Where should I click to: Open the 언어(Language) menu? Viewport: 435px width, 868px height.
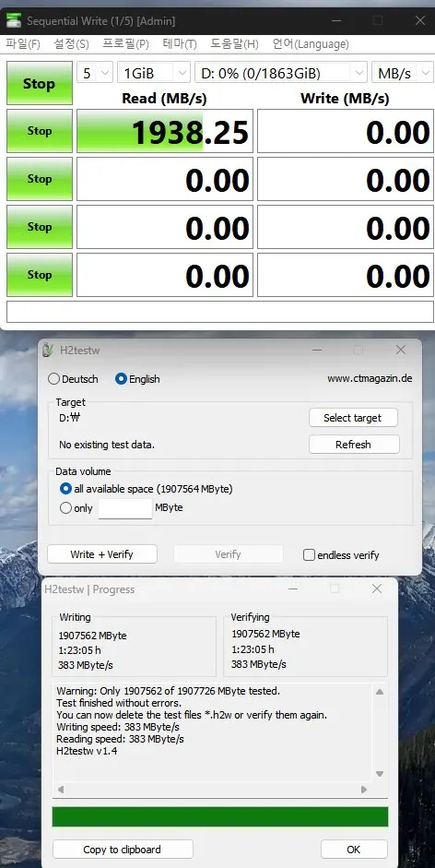(311, 43)
